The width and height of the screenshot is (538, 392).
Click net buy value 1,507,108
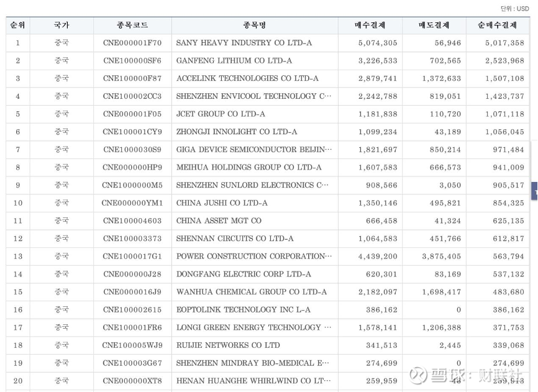click(504, 78)
